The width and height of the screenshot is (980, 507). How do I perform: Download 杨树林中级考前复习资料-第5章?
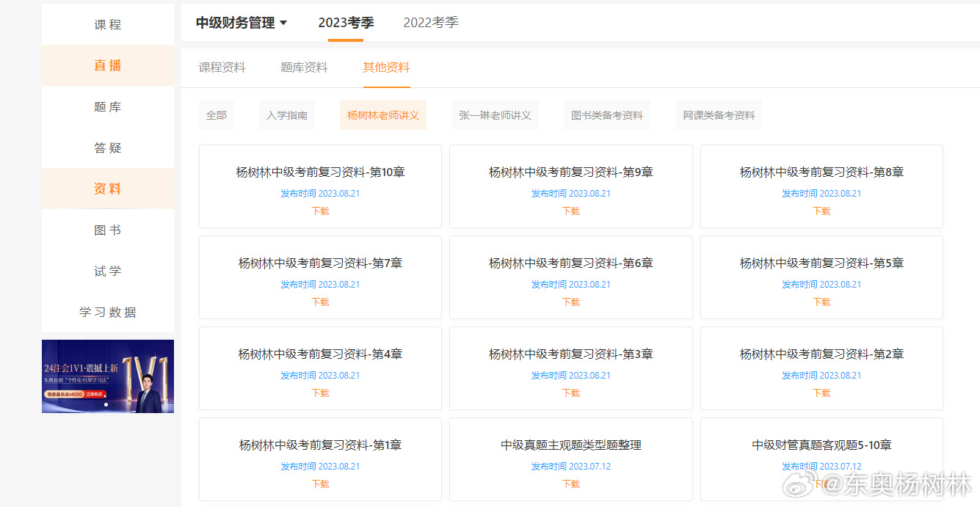[x=821, y=302]
